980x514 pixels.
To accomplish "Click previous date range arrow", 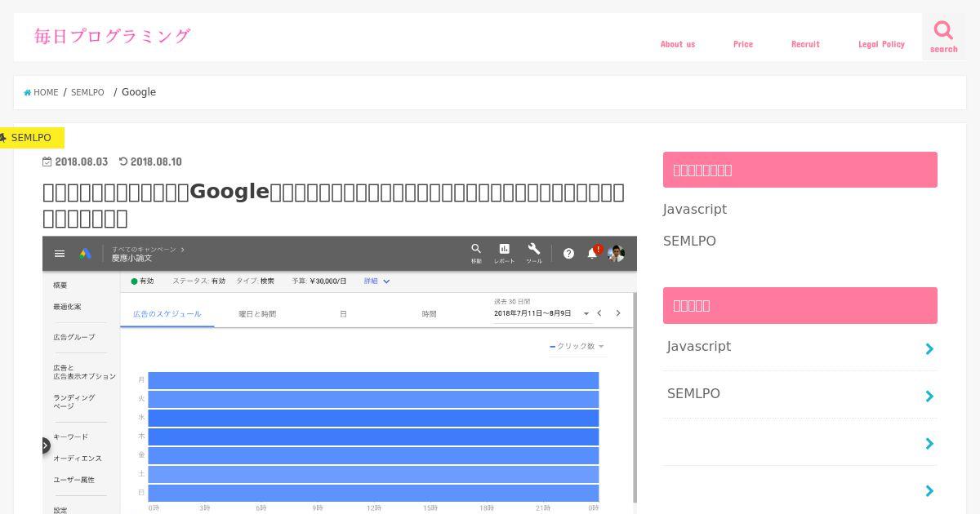I will pos(599,313).
